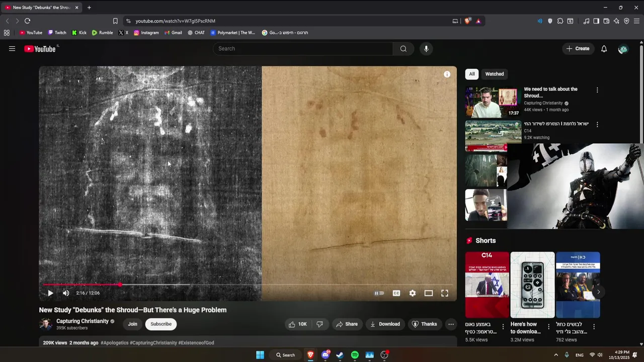Viewport: 644px width, 362px height.
Task: Share the video
Action: coord(347,324)
